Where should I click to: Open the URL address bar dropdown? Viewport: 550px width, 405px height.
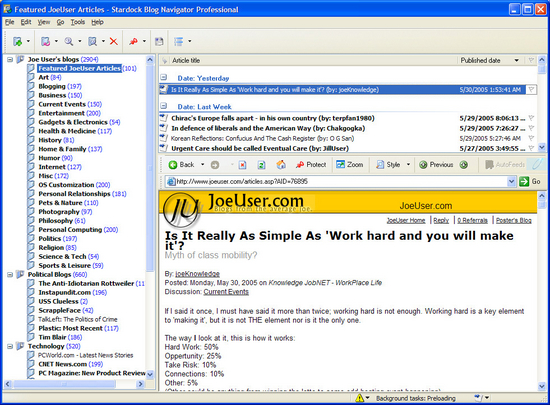tap(511, 181)
